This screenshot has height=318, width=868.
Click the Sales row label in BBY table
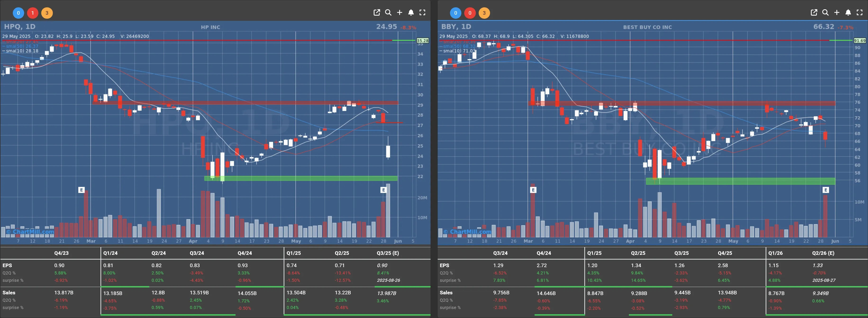(x=446, y=293)
